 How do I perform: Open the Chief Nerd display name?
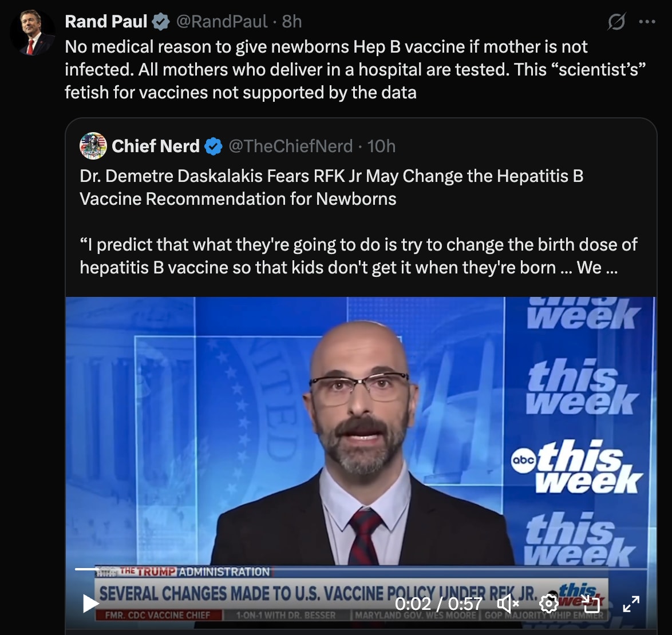(156, 146)
